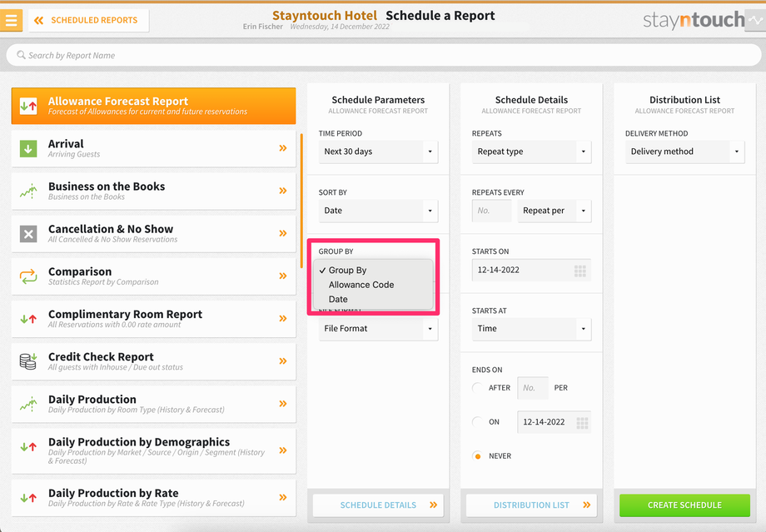This screenshot has height=532, width=766.
Task: Click the Credit Check Report coins icon
Action: pyautogui.click(x=28, y=361)
